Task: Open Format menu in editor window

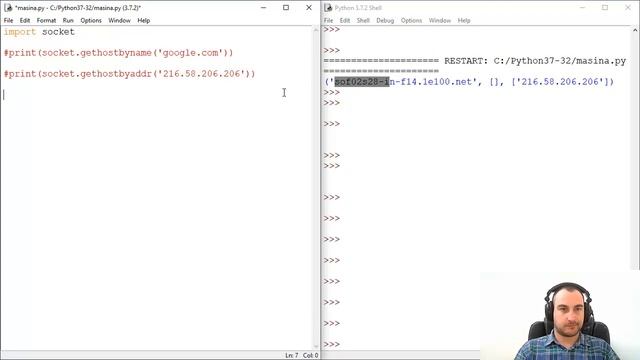Action: tap(46, 20)
